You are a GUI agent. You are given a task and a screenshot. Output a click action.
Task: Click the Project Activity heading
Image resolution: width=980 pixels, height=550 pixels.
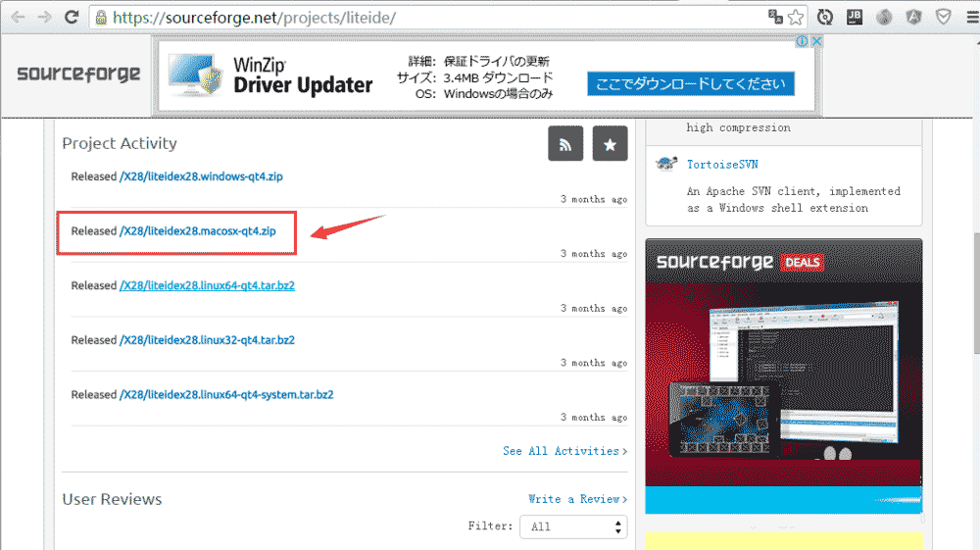tap(120, 143)
